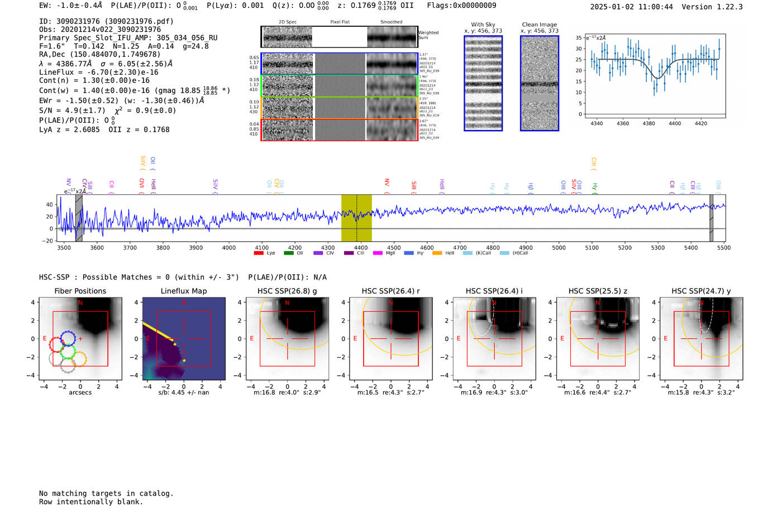782x532 pixels.
Task: Open the Lineflux Map panel
Action: click(184, 339)
